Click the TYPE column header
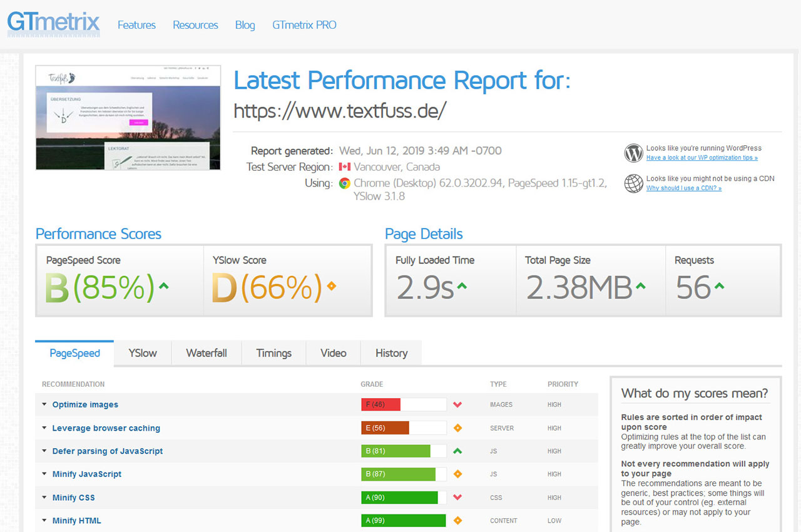801x532 pixels. pos(498,384)
